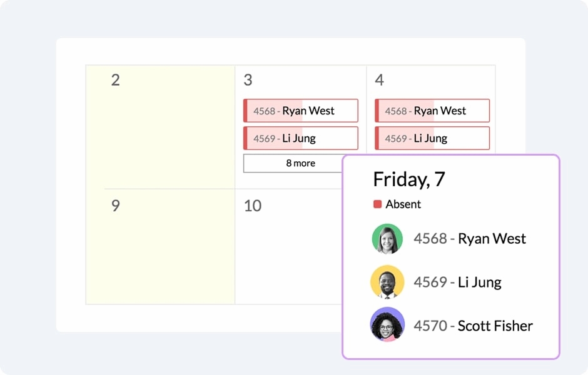This screenshot has height=375, width=588.
Task: Open Ryan West's avatar in the popup
Action: [387, 238]
